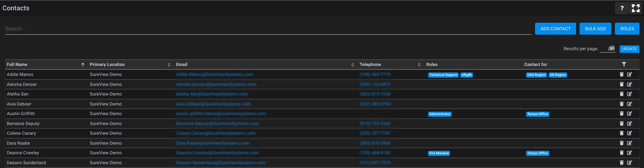644x168 pixels.
Task: Click Deanna Crawley's Tampa Office tag
Action: (x=538, y=153)
